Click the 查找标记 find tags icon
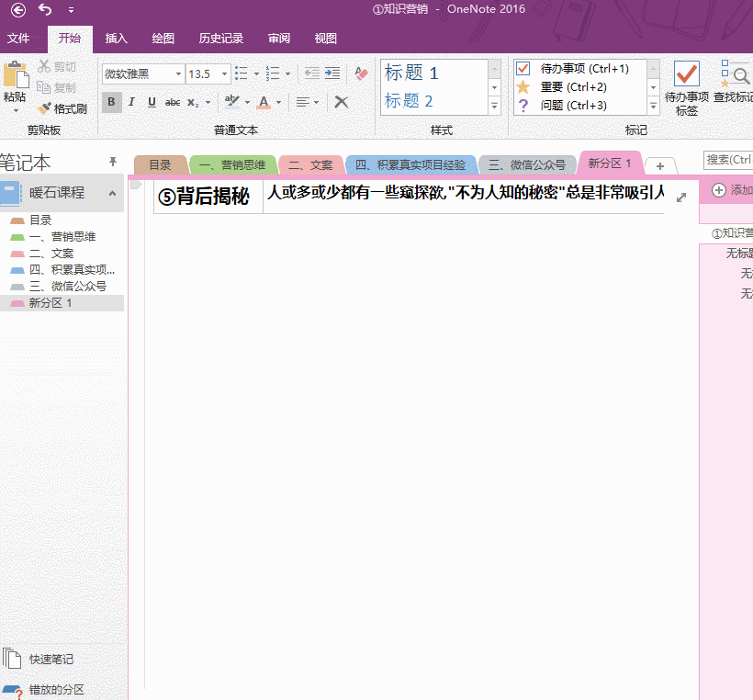Image resolution: width=753 pixels, height=700 pixels. [735, 73]
